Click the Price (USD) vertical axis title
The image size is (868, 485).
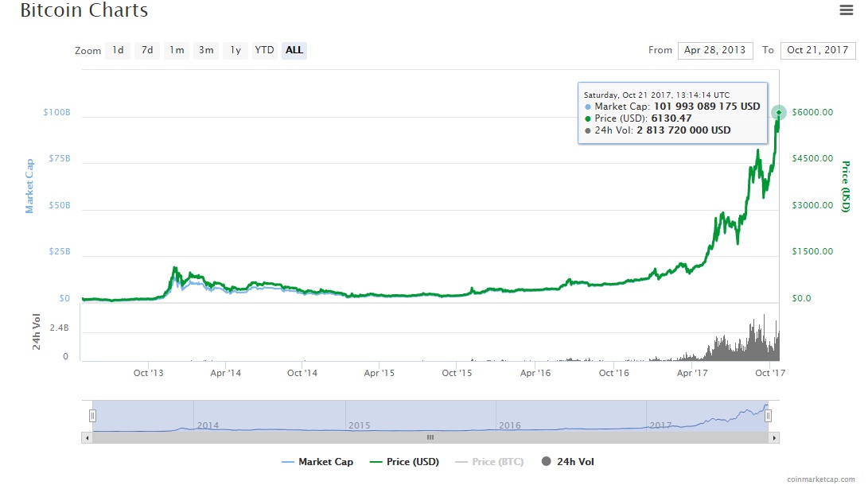845,186
